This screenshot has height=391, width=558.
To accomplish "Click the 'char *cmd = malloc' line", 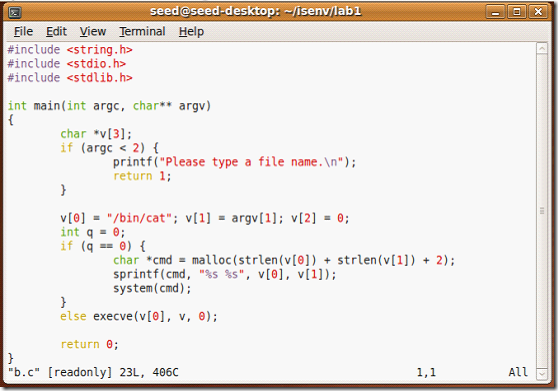I will [x=284, y=260].
